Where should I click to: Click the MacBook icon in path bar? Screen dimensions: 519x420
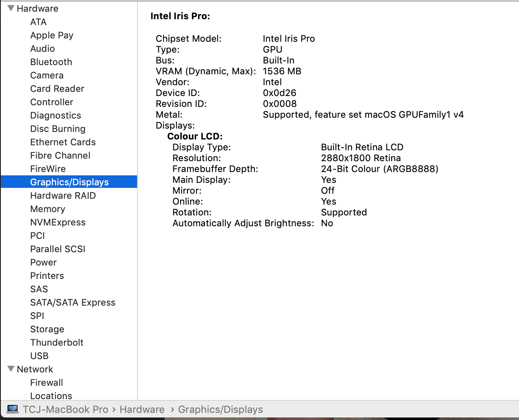tap(13, 409)
